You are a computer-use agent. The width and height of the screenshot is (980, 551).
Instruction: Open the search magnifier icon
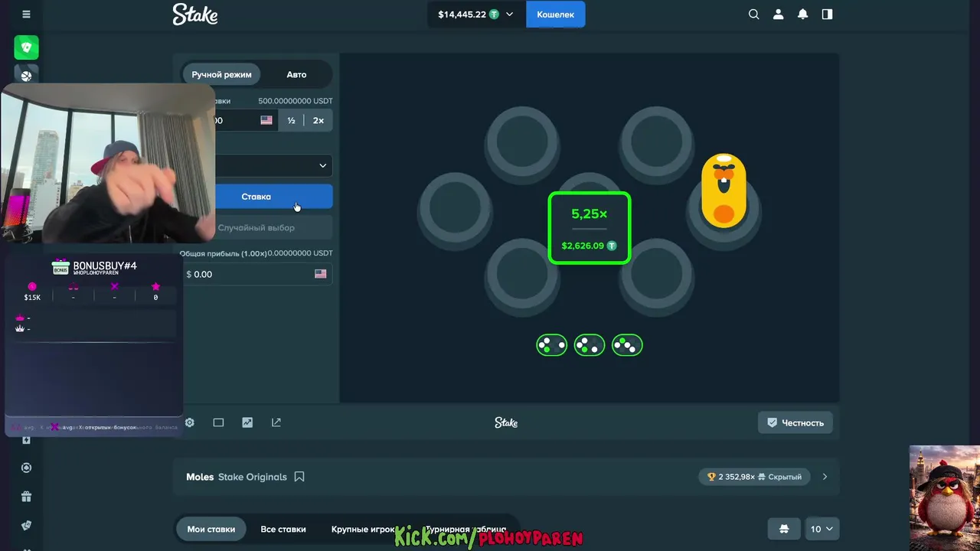coord(754,15)
